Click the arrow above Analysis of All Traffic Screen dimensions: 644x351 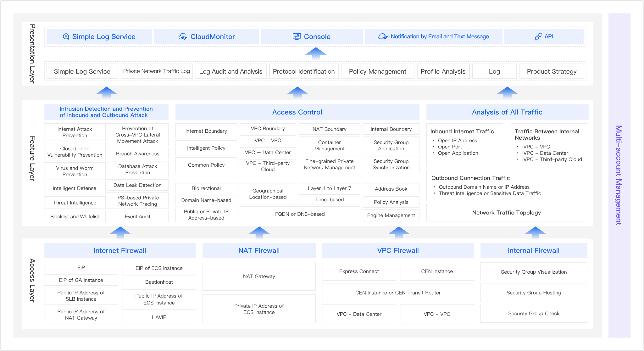coord(507,92)
